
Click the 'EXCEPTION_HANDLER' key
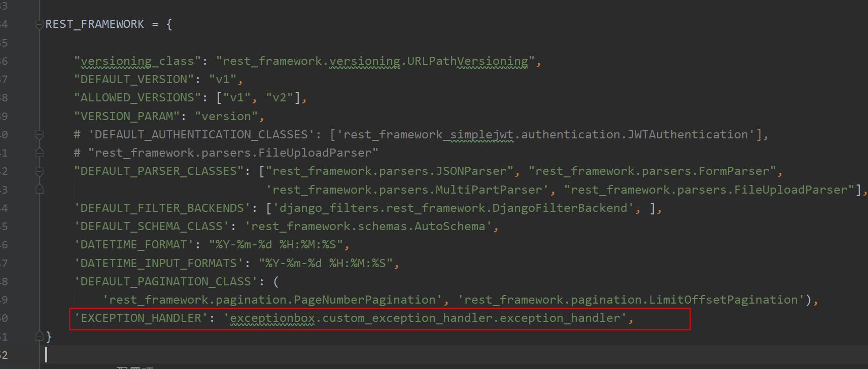(141, 318)
